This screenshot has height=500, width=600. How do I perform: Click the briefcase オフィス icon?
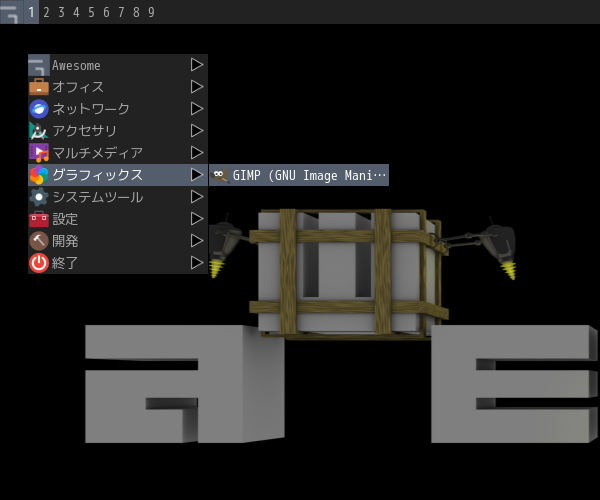pyautogui.click(x=39, y=87)
